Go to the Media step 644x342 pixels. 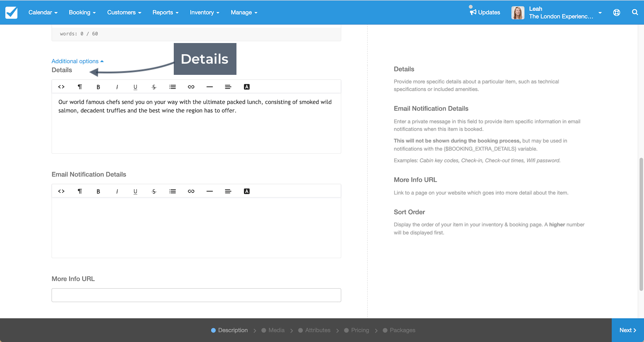[273, 330]
